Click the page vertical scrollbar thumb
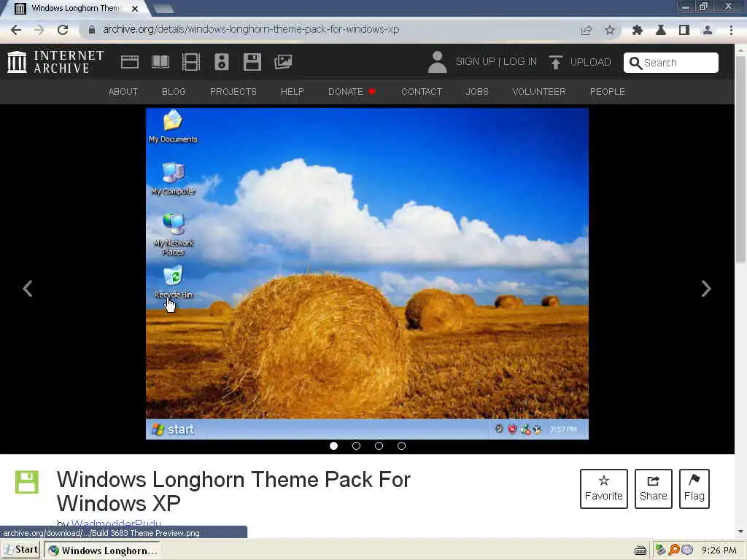This screenshot has width=747, height=560. pos(740,158)
